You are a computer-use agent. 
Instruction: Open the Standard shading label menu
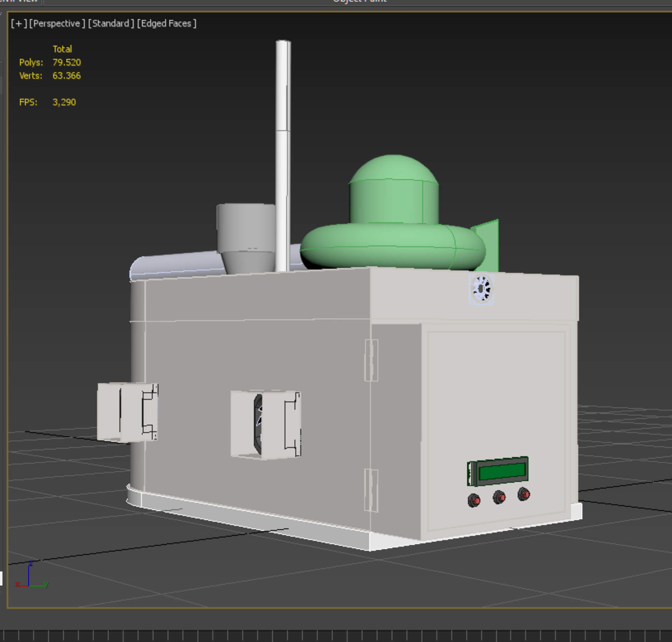tap(111, 23)
